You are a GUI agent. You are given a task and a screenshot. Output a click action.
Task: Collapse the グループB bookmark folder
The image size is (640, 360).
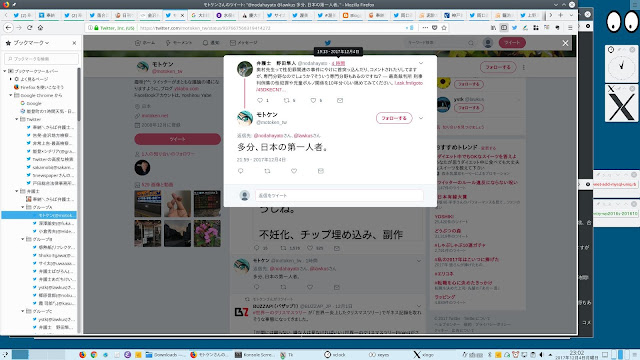point(23,239)
